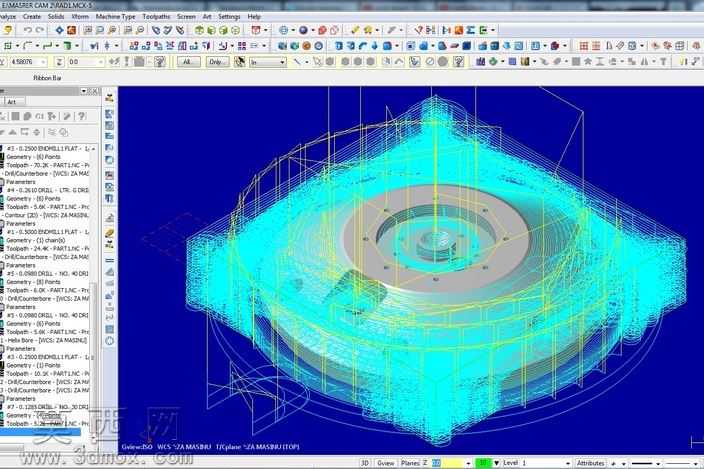Viewport: 704px width, 469px height.
Task: Open the Machine Type menu
Action: [115, 17]
